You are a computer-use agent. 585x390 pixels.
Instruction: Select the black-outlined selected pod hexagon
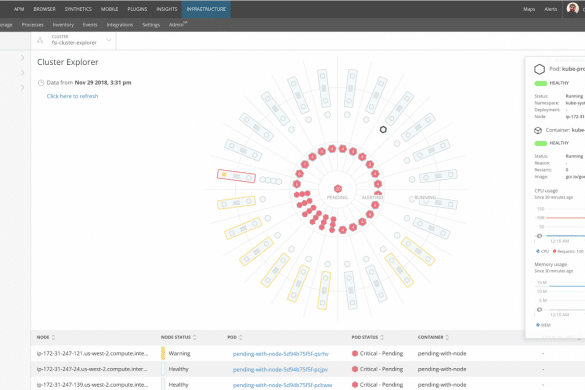coord(383,130)
